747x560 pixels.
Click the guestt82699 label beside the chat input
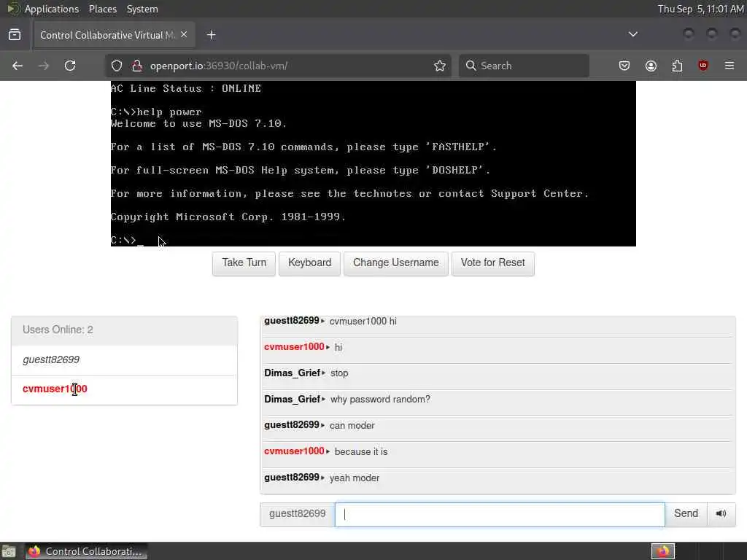[x=298, y=513]
